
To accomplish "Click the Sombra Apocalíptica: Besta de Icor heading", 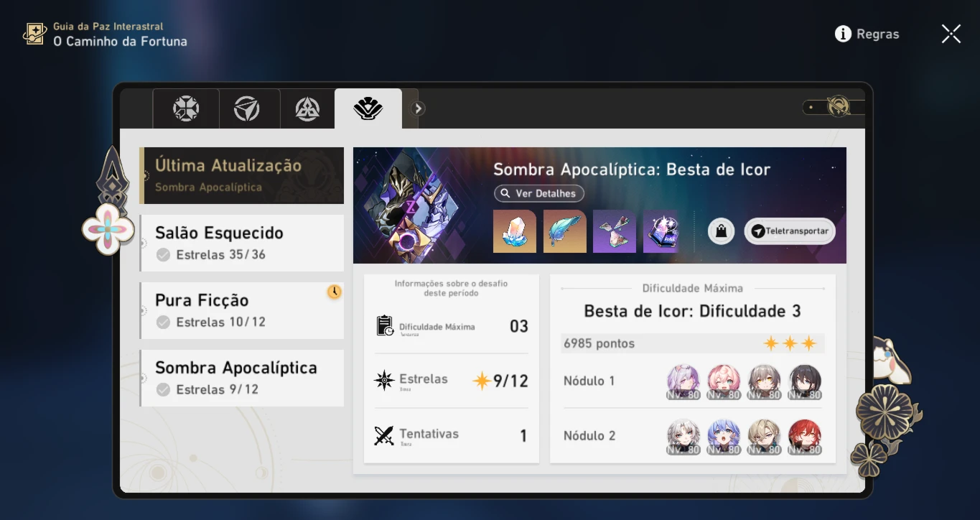I will 632,170.
